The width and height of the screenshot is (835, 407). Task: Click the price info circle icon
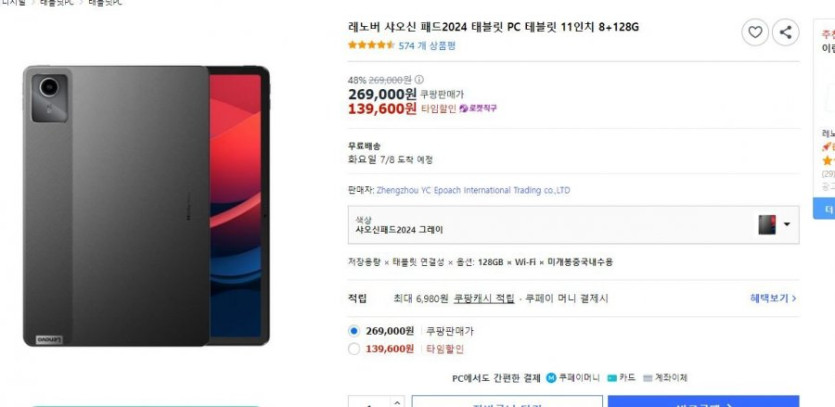[419, 80]
